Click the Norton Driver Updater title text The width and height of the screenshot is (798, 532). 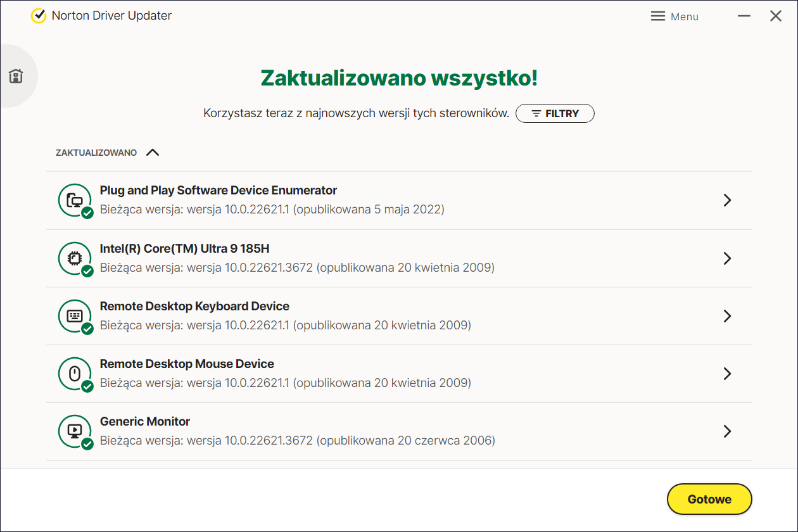coord(111,16)
